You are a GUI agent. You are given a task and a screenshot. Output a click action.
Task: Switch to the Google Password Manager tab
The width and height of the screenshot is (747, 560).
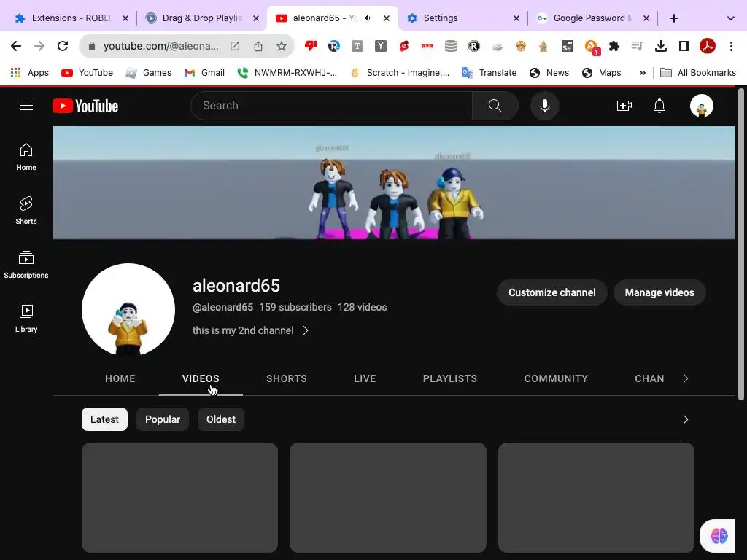(593, 18)
